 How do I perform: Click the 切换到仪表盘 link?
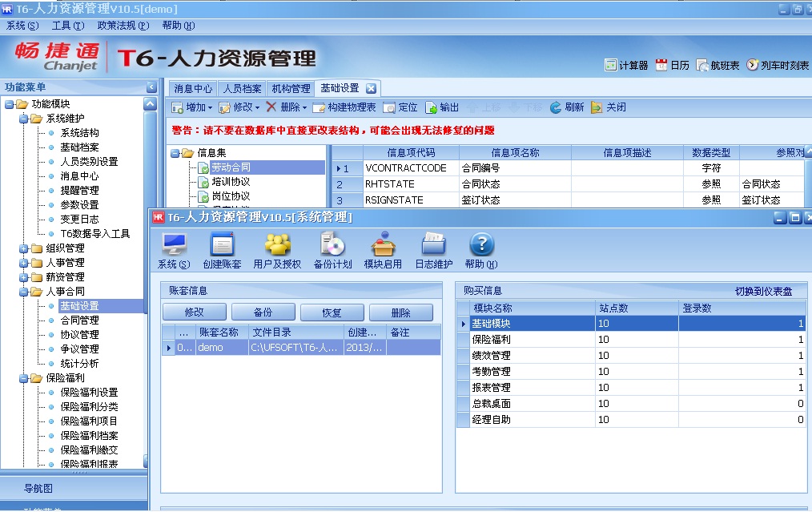(x=764, y=291)
